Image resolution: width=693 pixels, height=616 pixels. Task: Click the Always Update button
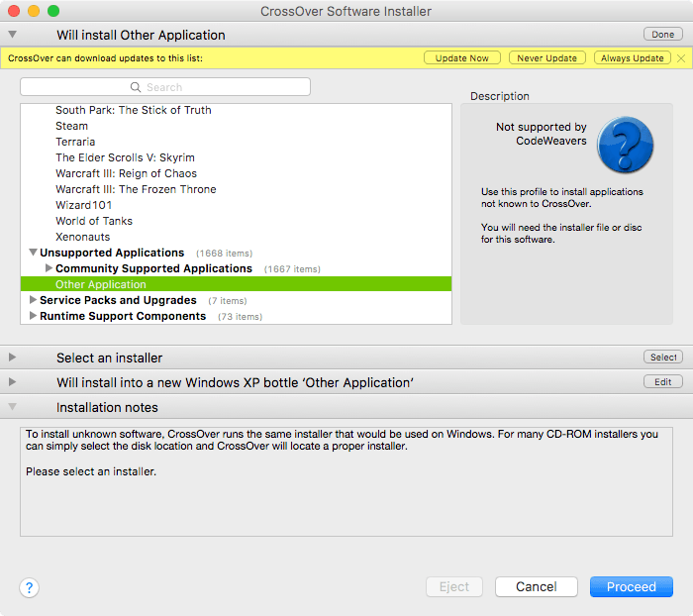tap(632, 58)
